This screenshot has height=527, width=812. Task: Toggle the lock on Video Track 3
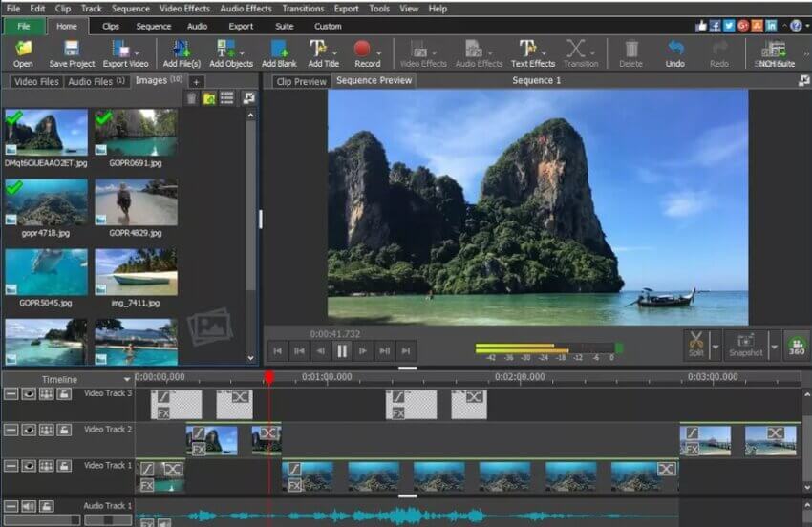coord(64,394)
